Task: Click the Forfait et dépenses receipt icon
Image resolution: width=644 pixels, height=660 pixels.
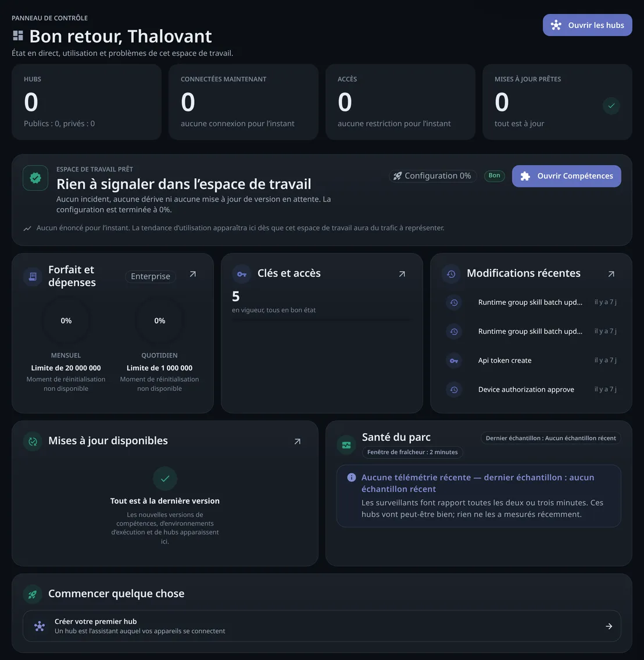Action: [33, 277]
